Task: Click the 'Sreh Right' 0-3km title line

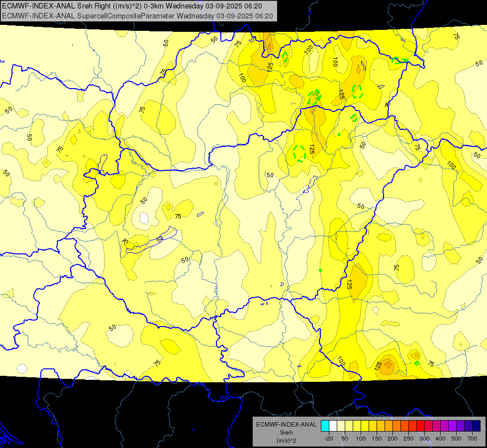Action: coord(132,6)
